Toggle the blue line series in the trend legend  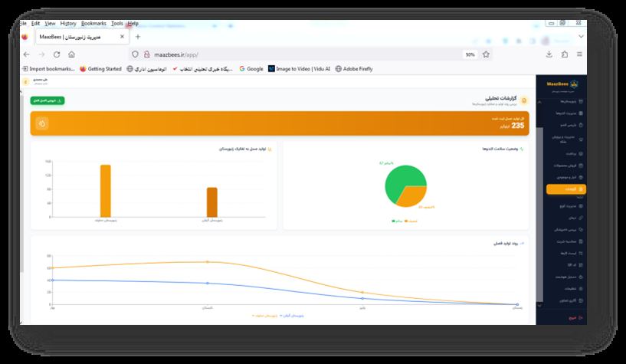pyautogui.click(x=292, y=316)
